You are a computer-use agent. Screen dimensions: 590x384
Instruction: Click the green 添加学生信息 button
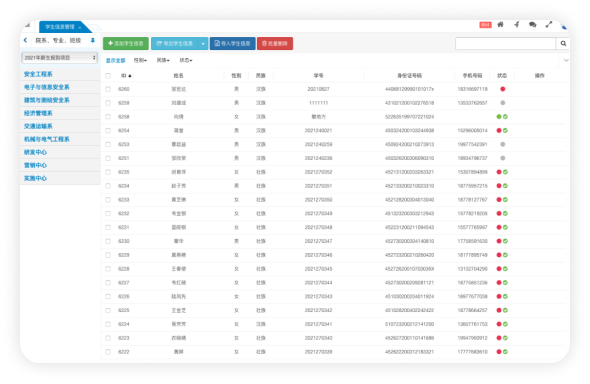126,44
